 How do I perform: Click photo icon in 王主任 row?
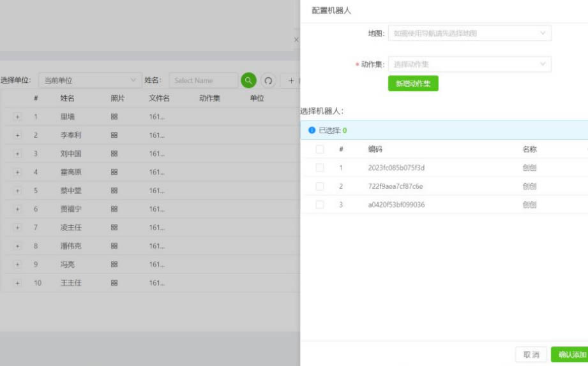point(114,282)
